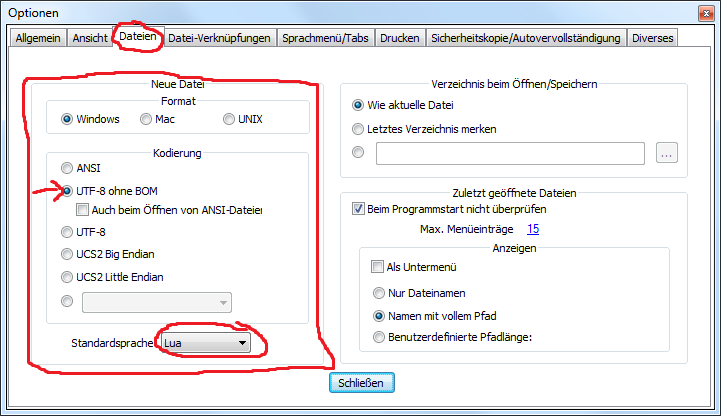Choose UNIX as new file format
The image size is (722, 417).
click(230, 119)
